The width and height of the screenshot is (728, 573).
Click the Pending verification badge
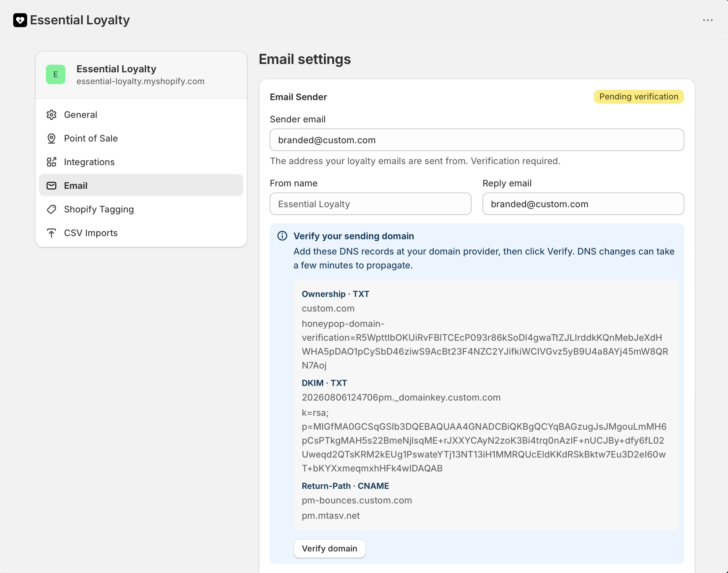pos(639,97)
